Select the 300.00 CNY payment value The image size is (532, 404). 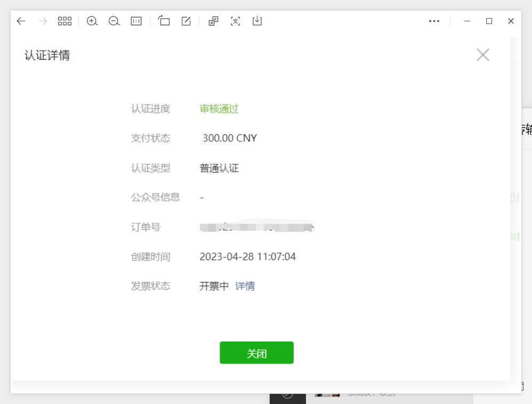[230, 138]
